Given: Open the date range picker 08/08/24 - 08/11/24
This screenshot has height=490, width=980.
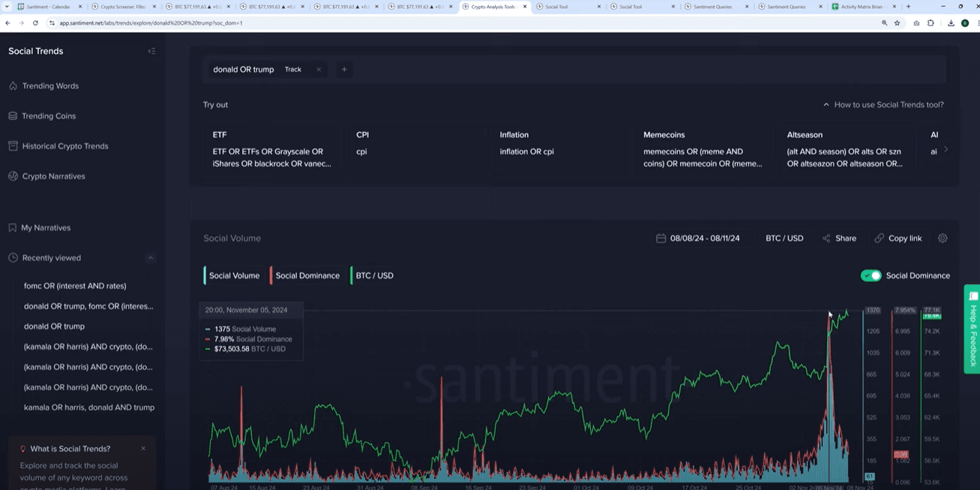Looking at the screenshot, I should click(x=697, y=239).
